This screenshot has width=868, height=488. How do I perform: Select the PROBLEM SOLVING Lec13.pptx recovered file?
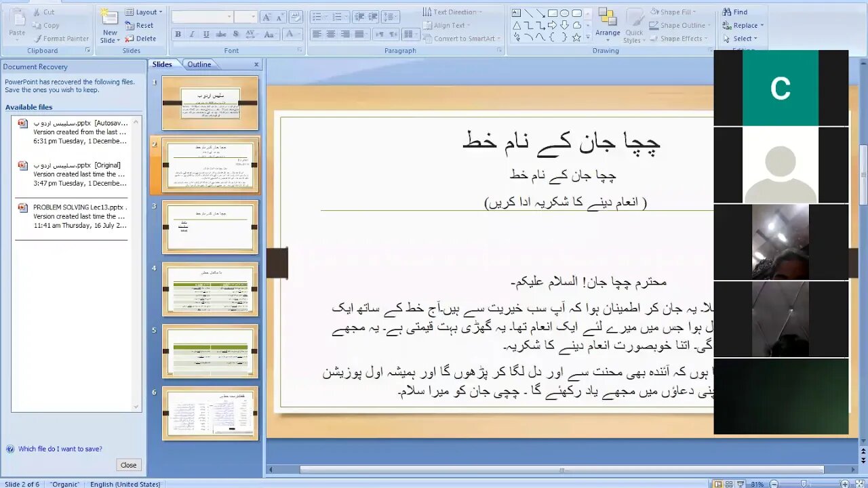[x=73, y=216]
